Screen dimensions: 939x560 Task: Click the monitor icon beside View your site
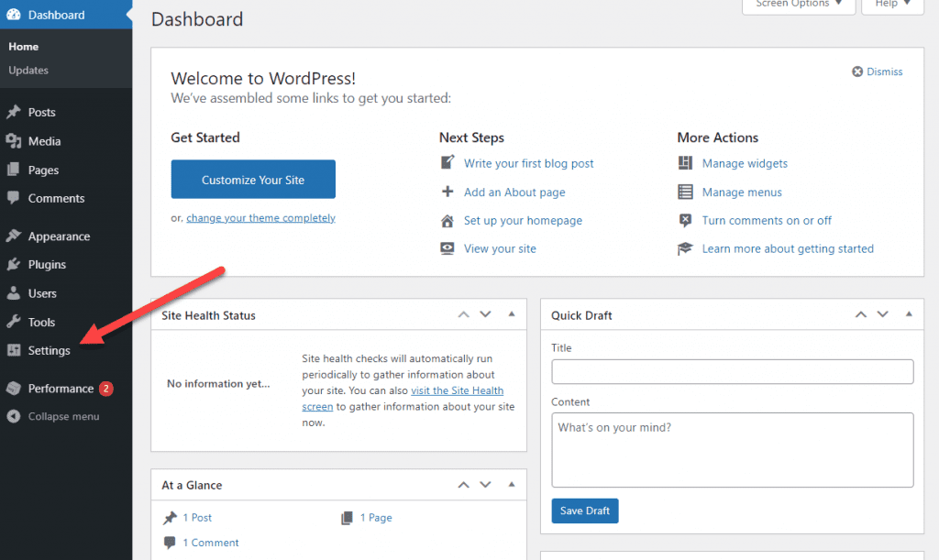tap(447, 248)
